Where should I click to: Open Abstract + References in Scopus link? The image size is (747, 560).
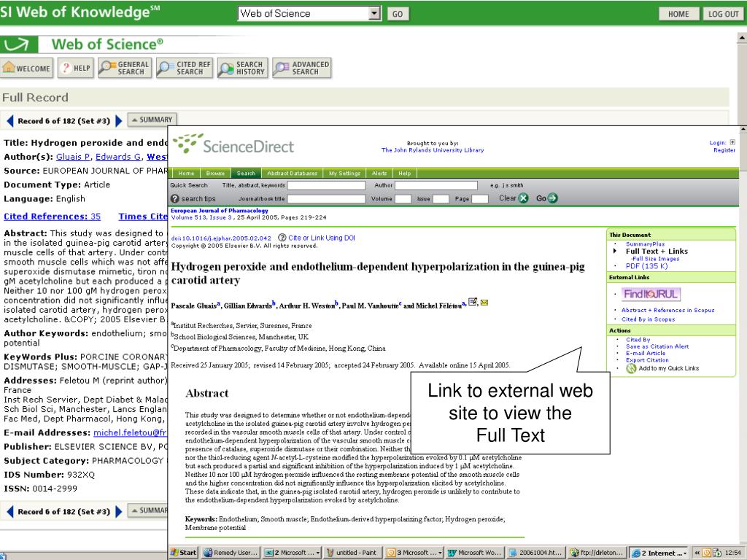667,310
